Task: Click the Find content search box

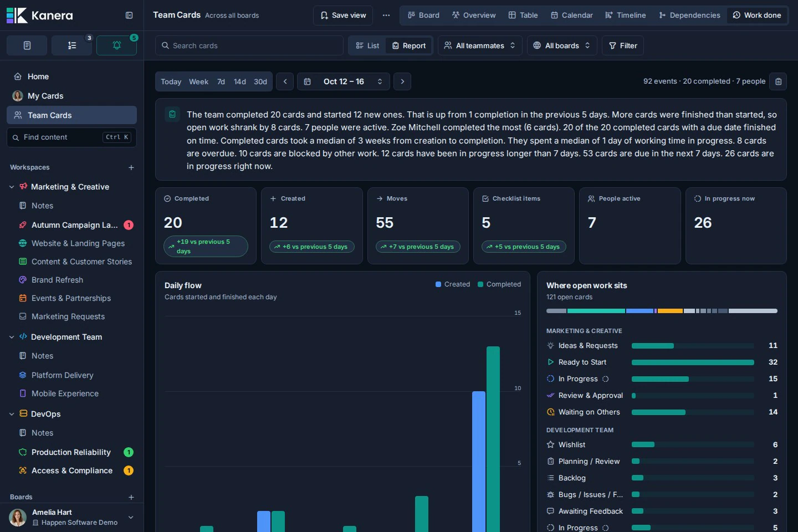Action: [x=71, y=137]
